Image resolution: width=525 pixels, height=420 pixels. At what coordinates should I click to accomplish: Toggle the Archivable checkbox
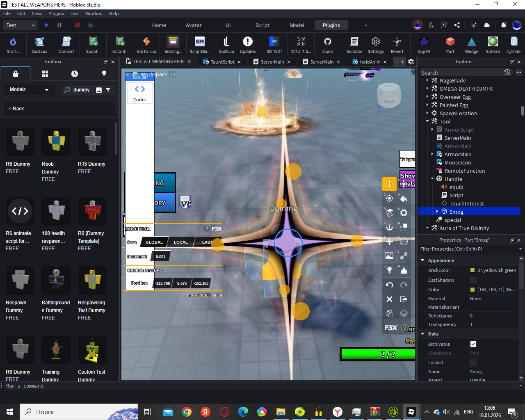click(x=473, y=344)
